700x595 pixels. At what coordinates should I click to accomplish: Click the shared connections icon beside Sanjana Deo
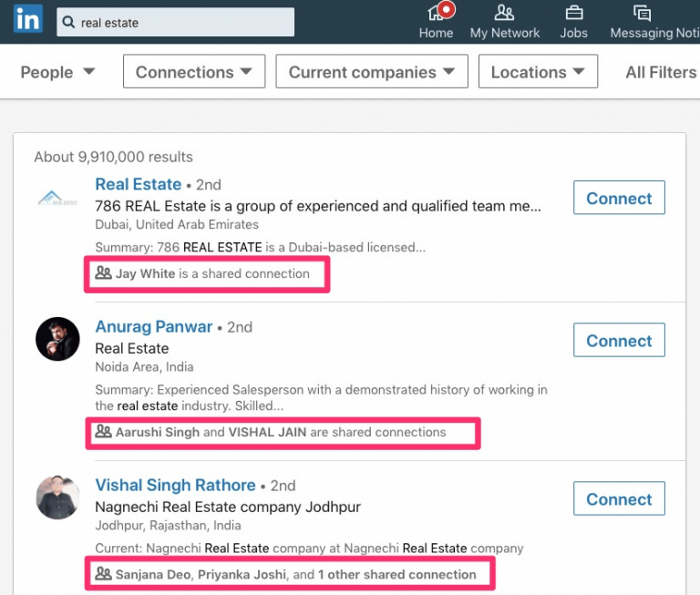tap(104, 573)
